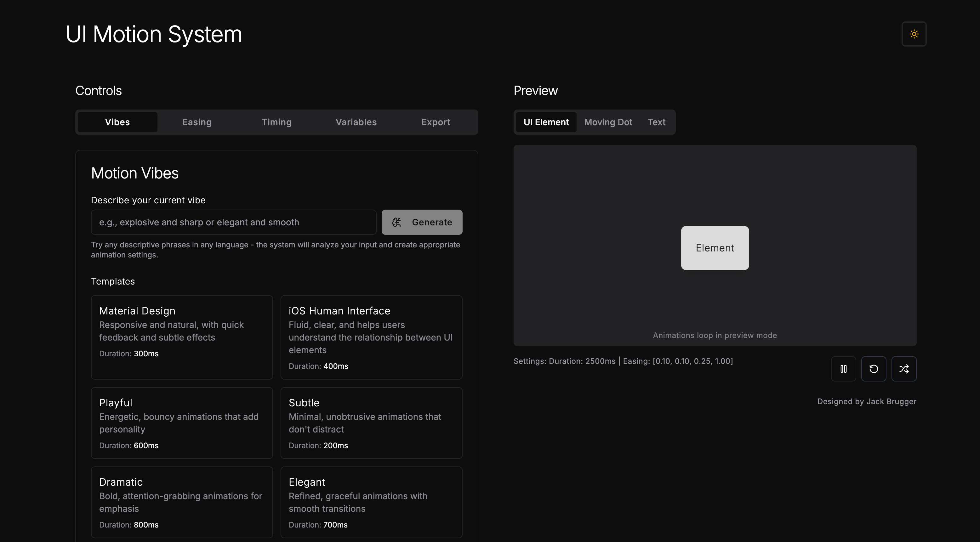Open the Easing tab
The height and width of the screenshot is (542, 980).
(x=197, y=122)
